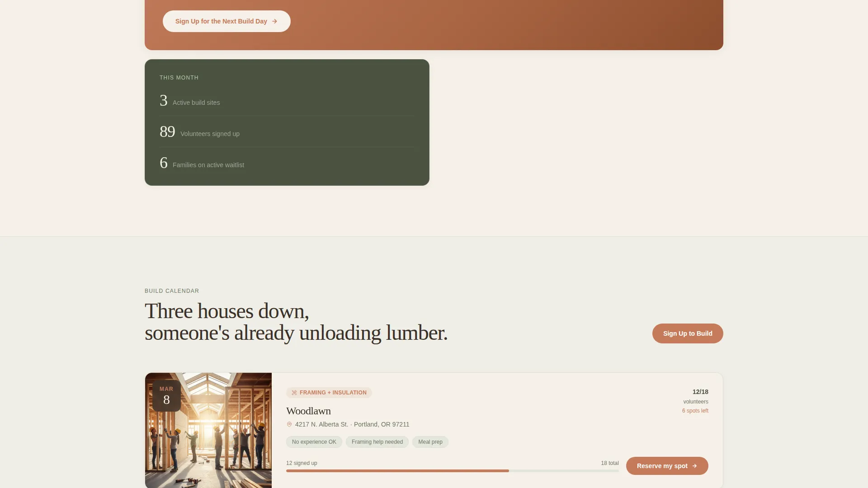Click the 6 Families on active waitlist stat
The image size is (868, 488).
287,163
